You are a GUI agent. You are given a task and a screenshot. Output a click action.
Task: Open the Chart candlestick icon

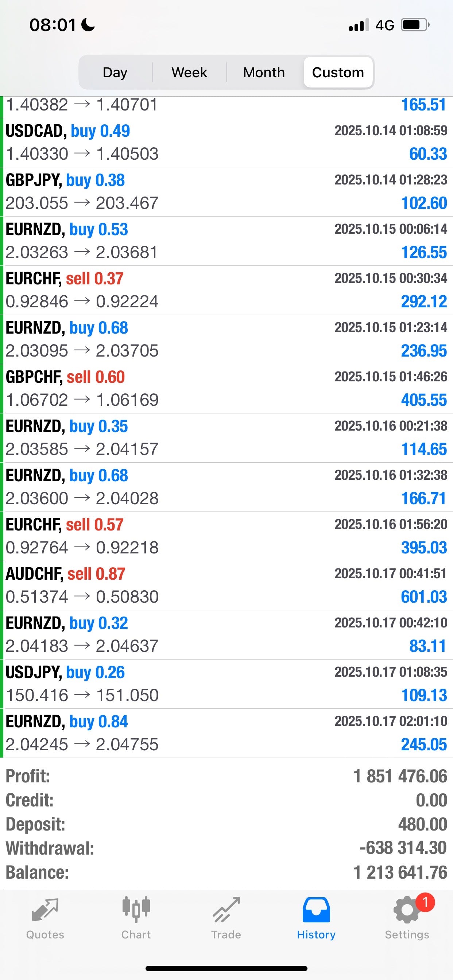tap(136, 910)
